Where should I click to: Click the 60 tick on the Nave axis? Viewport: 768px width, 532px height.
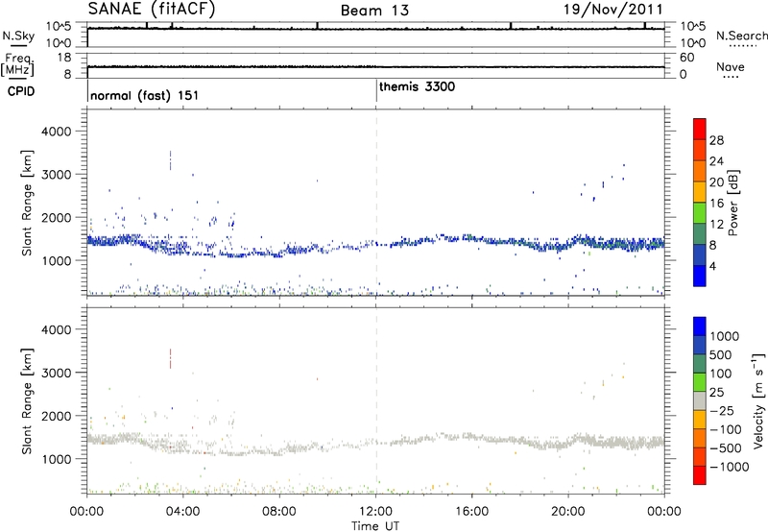pyautogui.click(x=686, y=58)
